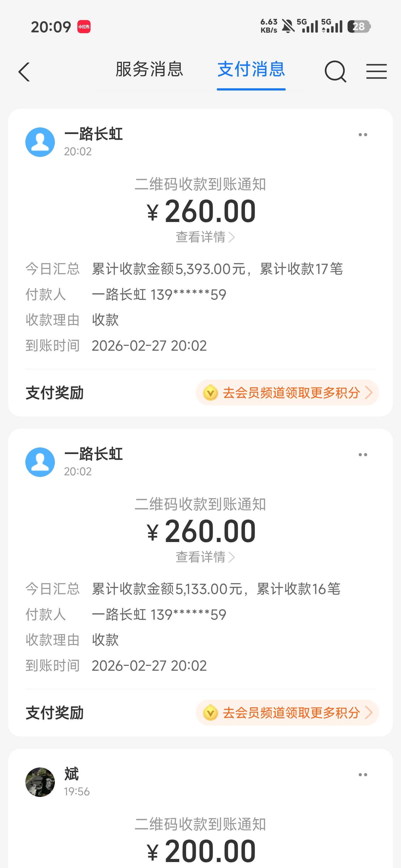Switch to the 服务消息 tab
The width and height of the screenshot is (401, 868).
point(149,70)
